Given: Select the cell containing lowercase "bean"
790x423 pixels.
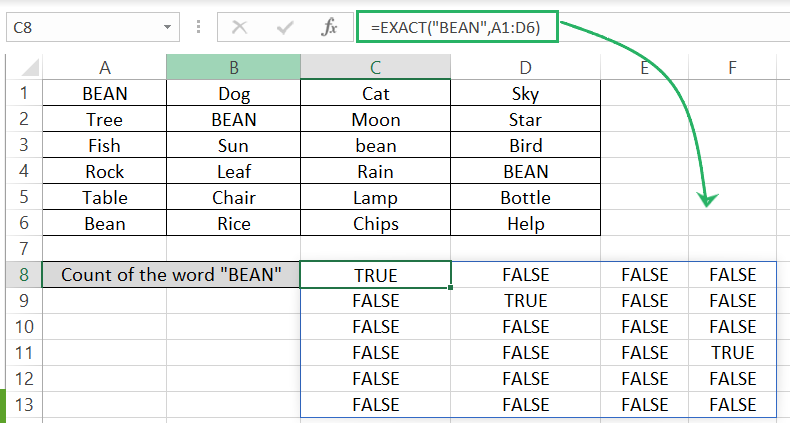Looking at the screenshot, I should click(375, 146).
